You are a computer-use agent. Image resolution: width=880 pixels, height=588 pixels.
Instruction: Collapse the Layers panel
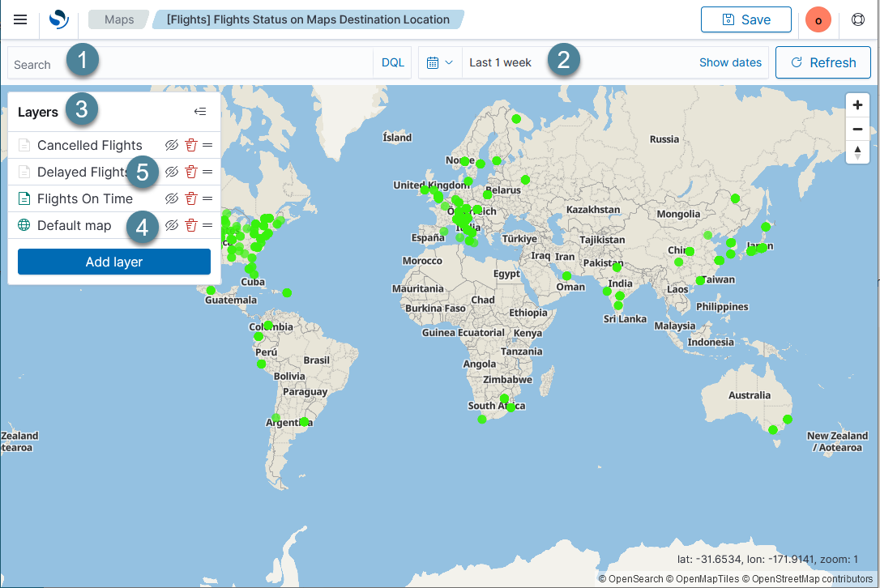[201, 111]
